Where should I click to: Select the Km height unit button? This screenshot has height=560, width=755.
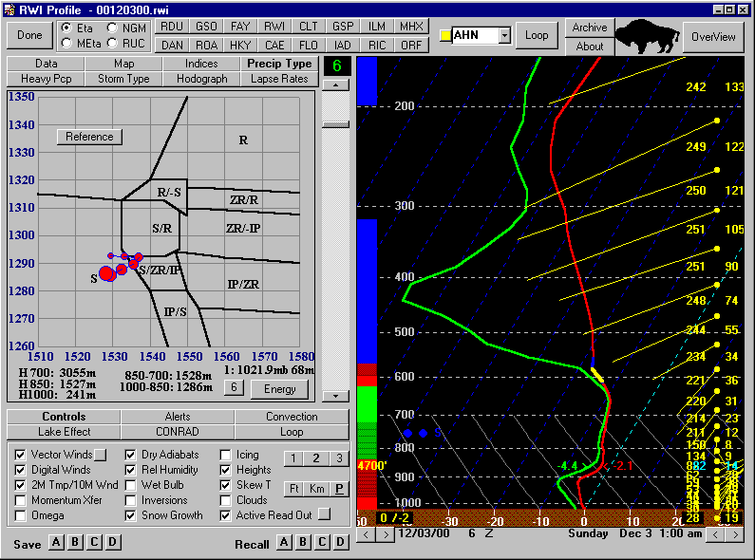tap(315, 488)
